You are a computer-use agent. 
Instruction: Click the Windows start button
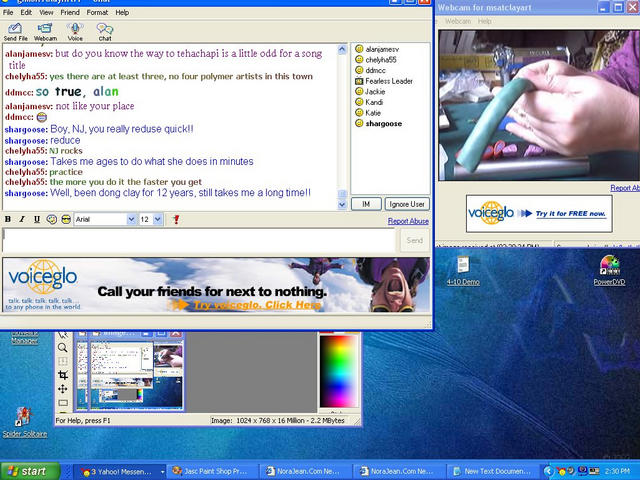pyautogui.click(x=30, y=471)
